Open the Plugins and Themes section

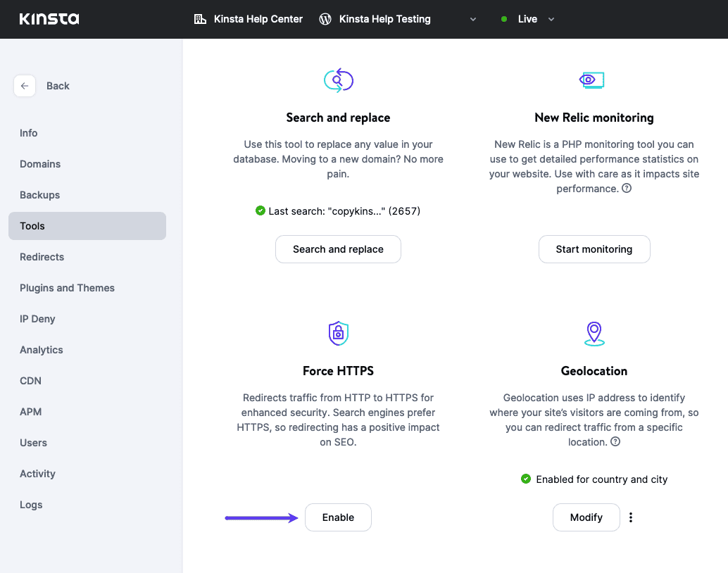click(67, 288)
